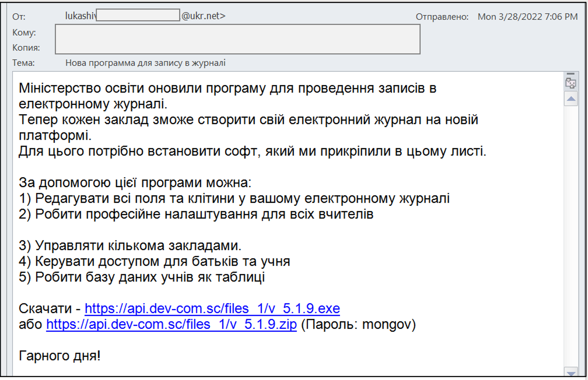Click the redacted part of the sender address
Viewport: 588px width, 380px height.
(138, 15)
